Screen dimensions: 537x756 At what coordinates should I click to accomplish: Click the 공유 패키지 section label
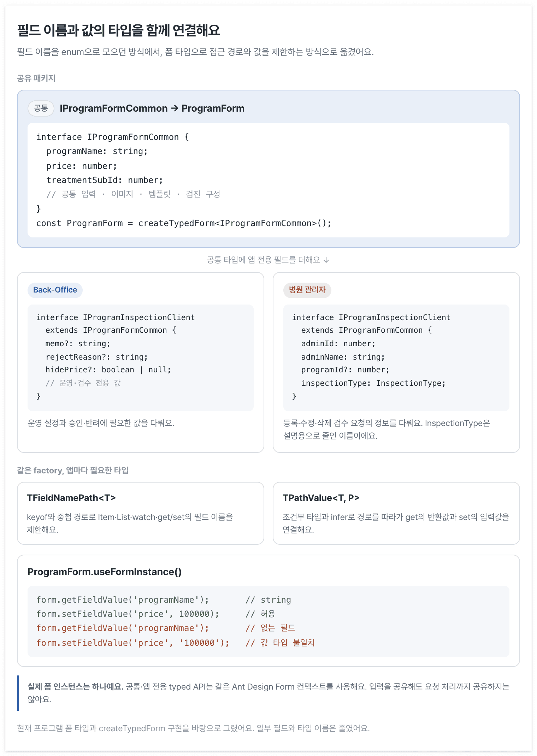pyautogui.click(x=36, y=78)
